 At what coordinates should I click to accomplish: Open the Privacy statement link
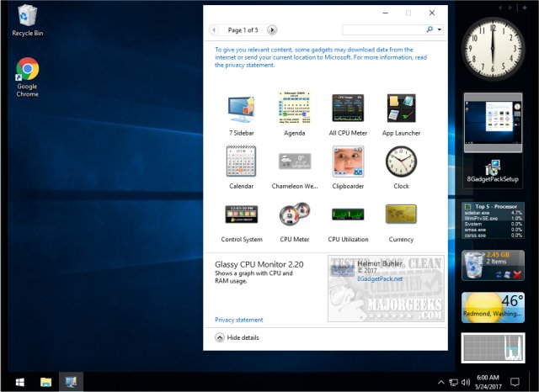pos(239,320)
